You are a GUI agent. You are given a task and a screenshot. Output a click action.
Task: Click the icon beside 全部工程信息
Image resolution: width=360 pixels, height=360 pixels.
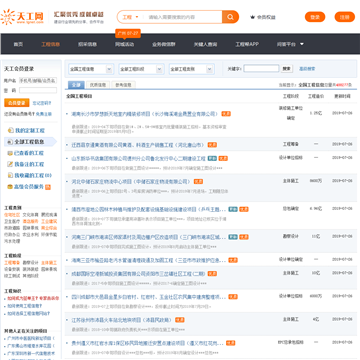pos(10,142)
